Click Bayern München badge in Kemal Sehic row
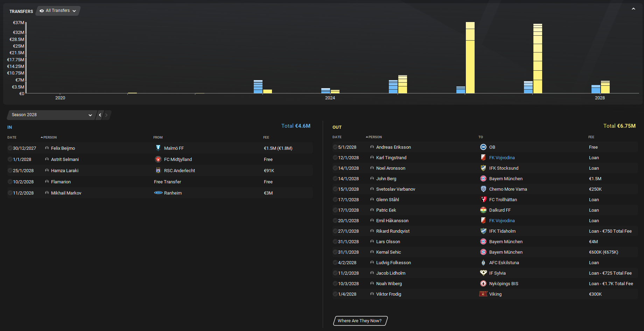Image resolution: width=644 pixels, height=331 pixels. point(483,252)
